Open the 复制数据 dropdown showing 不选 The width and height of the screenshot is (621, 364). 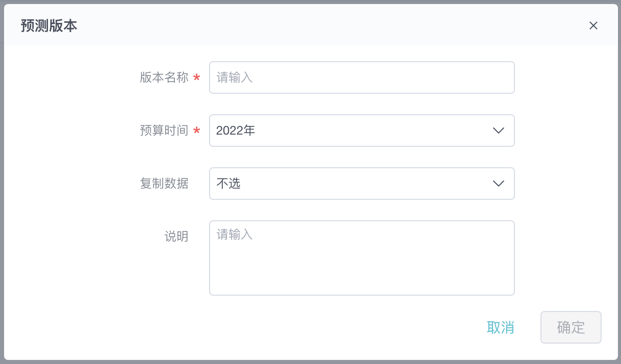(352, 184)
